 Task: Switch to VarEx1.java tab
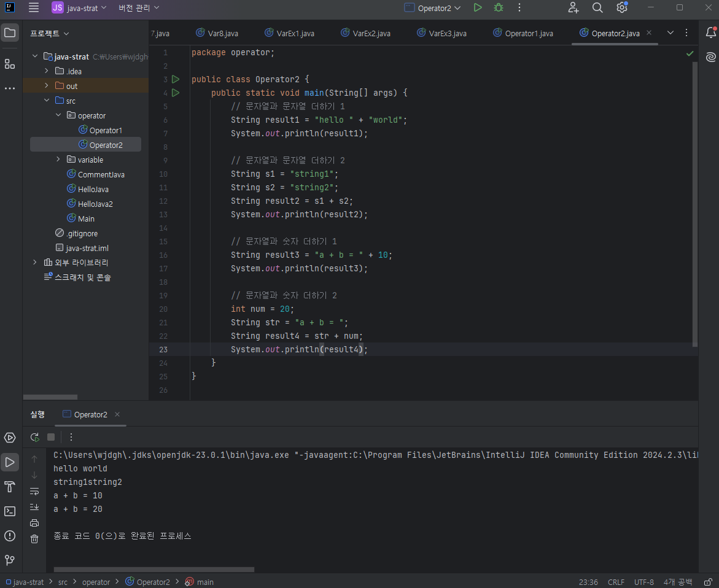coord(289,33)
